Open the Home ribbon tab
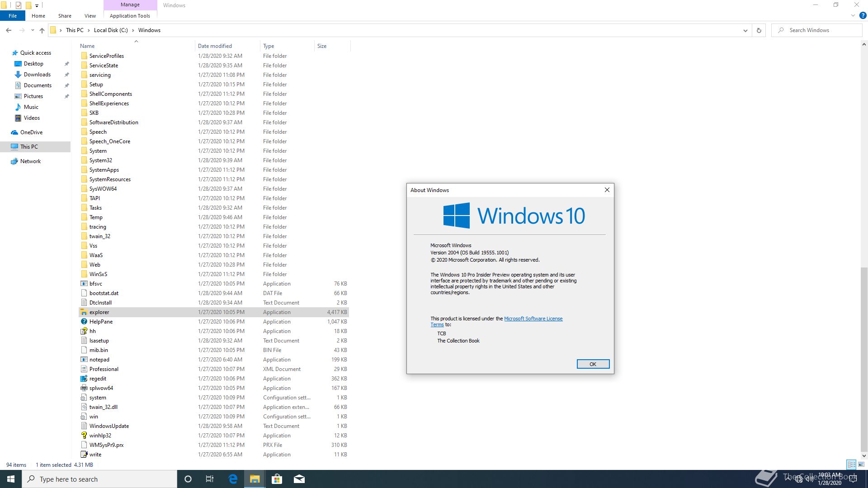Image resolution: width=868 pixels, height=488 pixels. [x=38, y=15]
